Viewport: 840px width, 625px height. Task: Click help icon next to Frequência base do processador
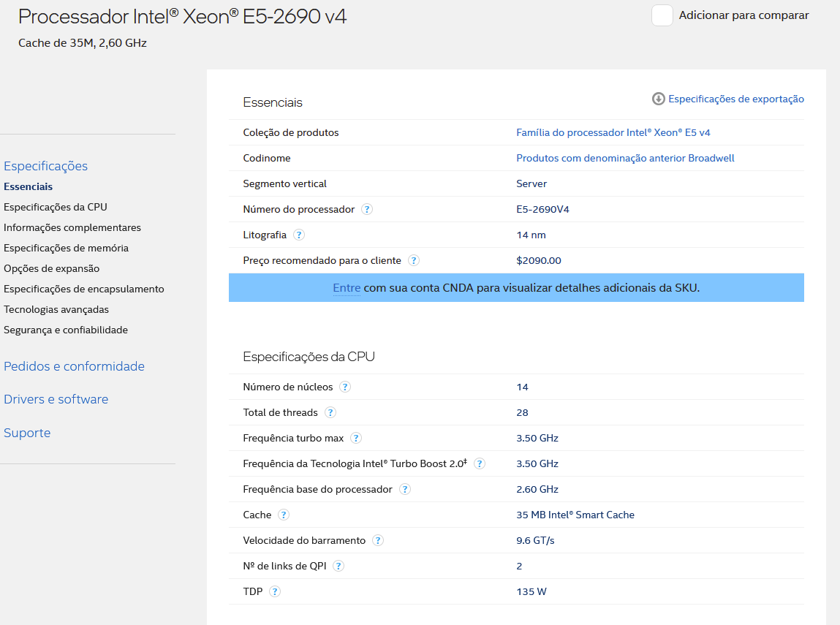[405, 489]
